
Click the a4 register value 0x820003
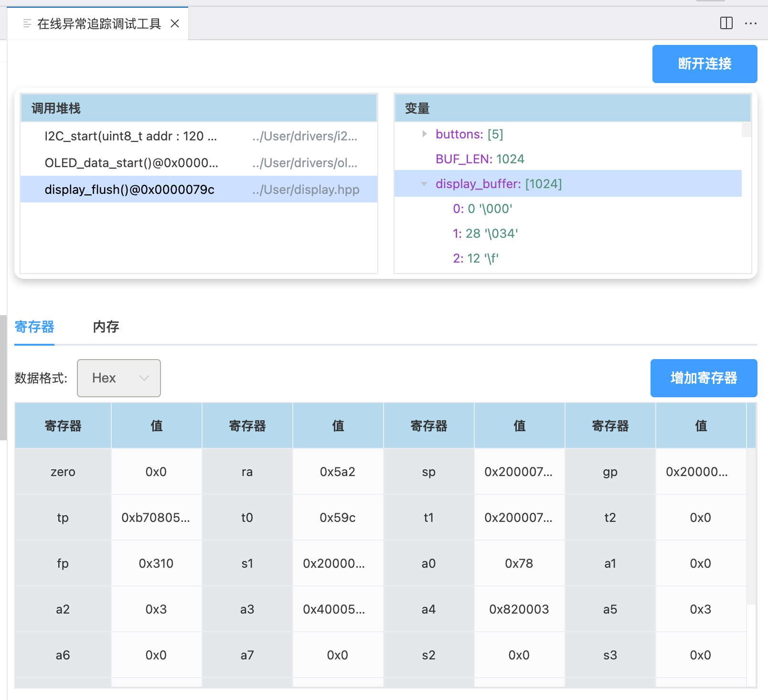point(519,609)
